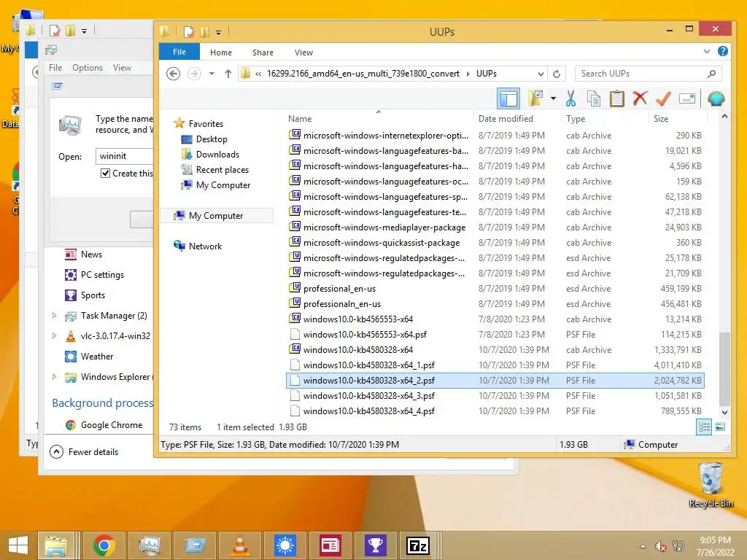
Task: Click quick access New folder icon in UUPs titlebar
Action: tap(204, 31)
